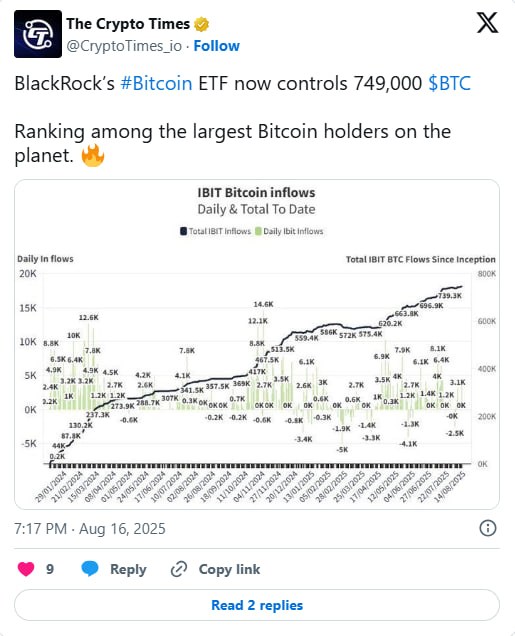The height and width of the screenshot is (636, 515).
Task: Open the #Bitcoin hashtag link
Action: [157, 84]
